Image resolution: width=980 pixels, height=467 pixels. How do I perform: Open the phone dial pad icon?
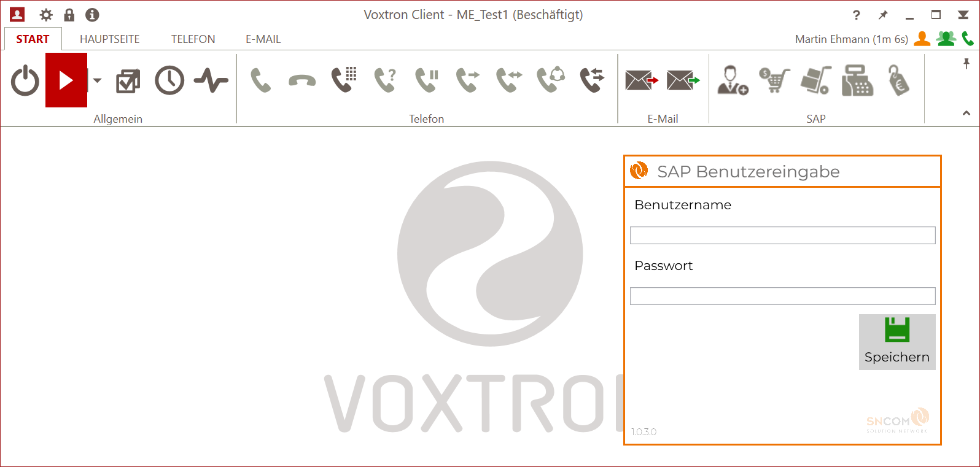pyautogui.click(x=344, y=80)
